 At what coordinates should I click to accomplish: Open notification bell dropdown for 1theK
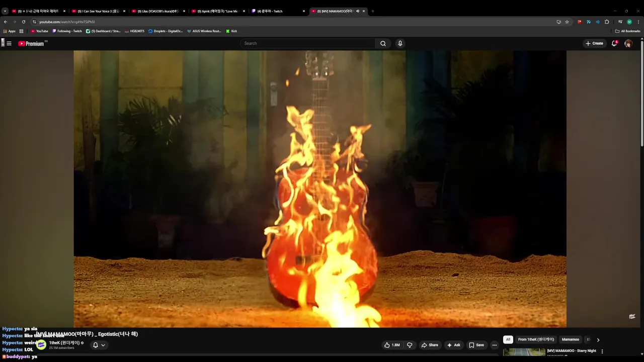point(99,345)
